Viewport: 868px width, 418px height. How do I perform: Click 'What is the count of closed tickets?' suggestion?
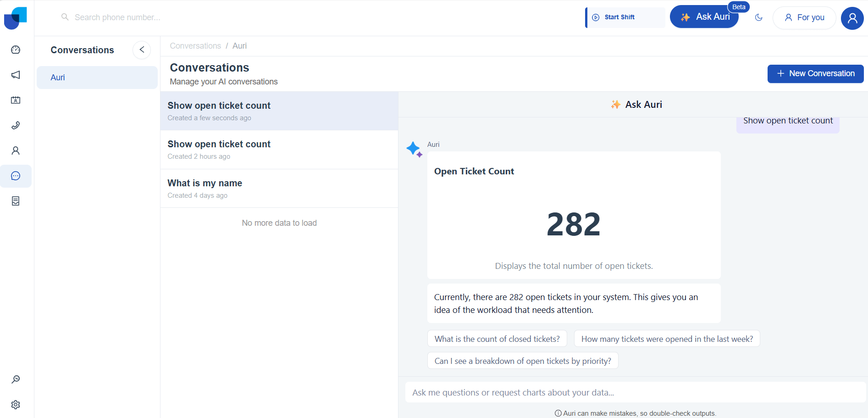497,339
